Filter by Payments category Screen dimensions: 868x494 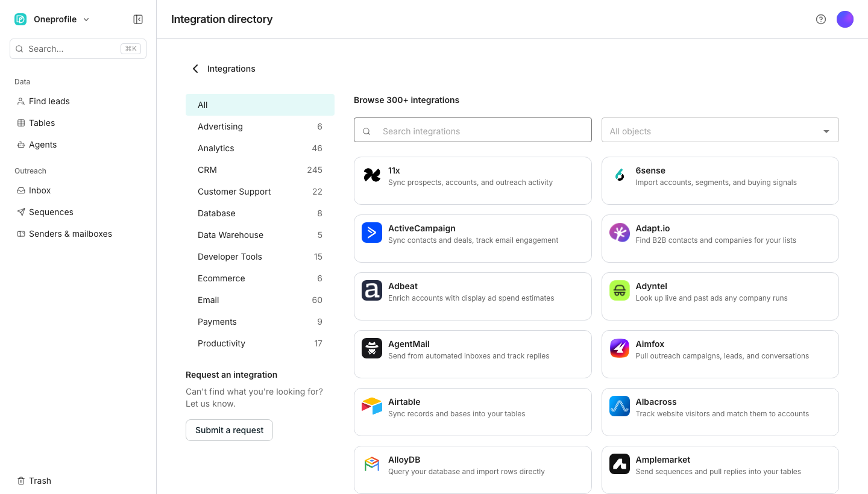260,322
